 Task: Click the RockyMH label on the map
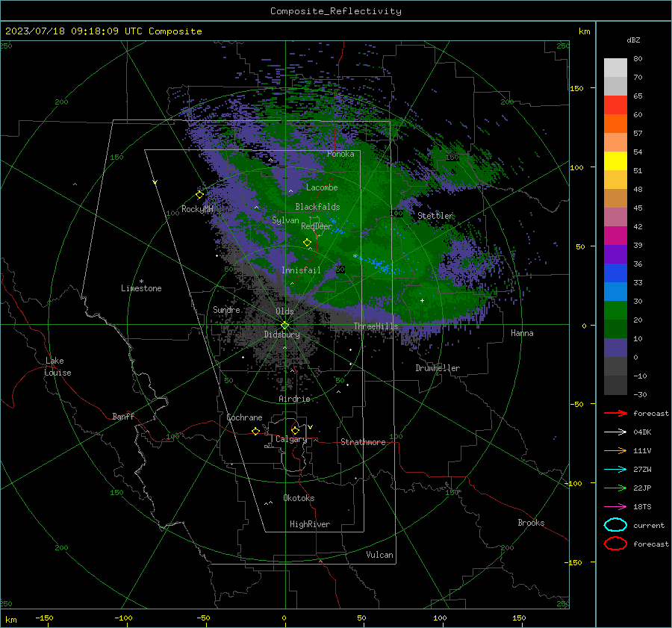tap(197, 209)
